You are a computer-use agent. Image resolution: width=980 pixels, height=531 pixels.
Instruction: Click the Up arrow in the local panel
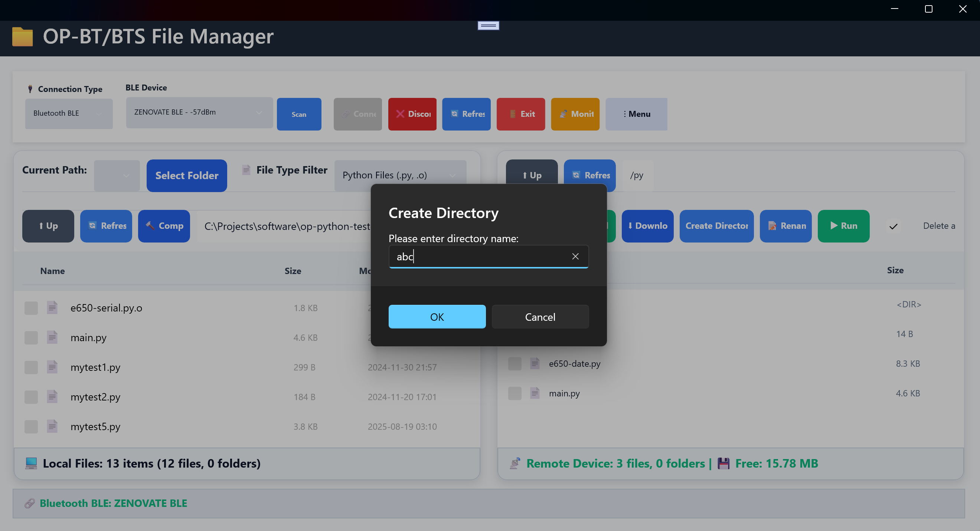[x=48, y=225]
